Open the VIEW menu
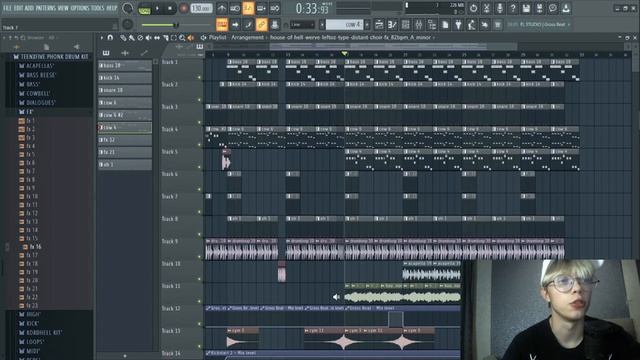The height and width of the screenshot is (360, 640). (x=63, y=8)
